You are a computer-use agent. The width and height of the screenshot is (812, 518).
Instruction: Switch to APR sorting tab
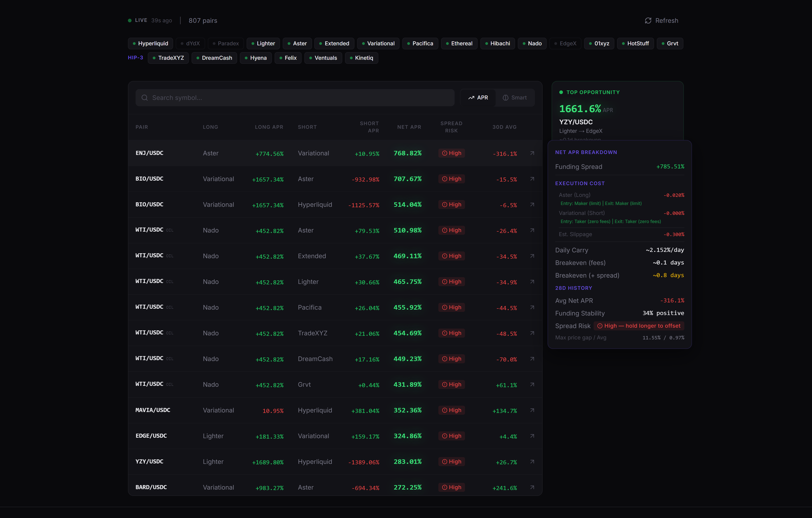tap(478, 98)
